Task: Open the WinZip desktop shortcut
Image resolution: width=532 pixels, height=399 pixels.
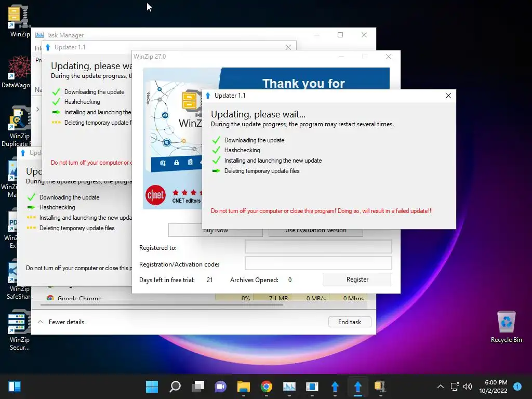Action: pyautogui.click(x=19, y=20)
